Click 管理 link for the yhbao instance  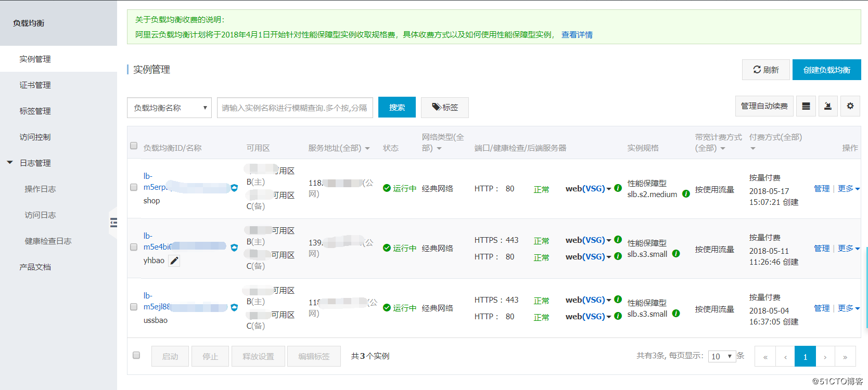pos(822,248)
